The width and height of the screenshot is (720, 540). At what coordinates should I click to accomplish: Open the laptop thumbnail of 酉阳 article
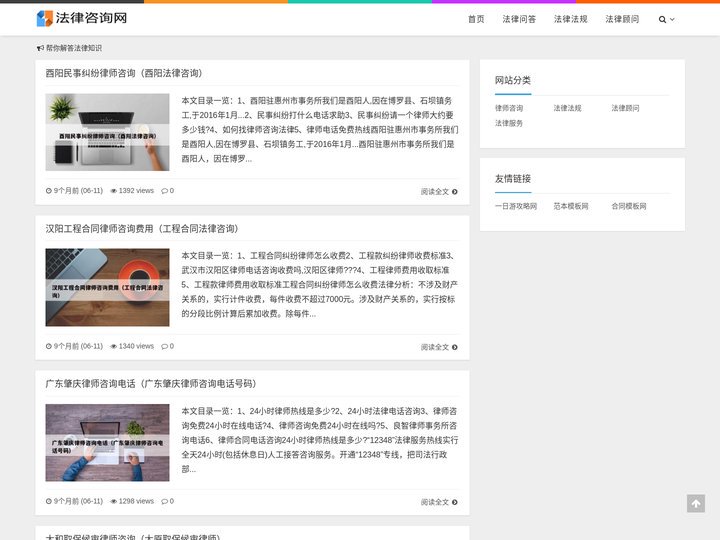coord(107,132)
